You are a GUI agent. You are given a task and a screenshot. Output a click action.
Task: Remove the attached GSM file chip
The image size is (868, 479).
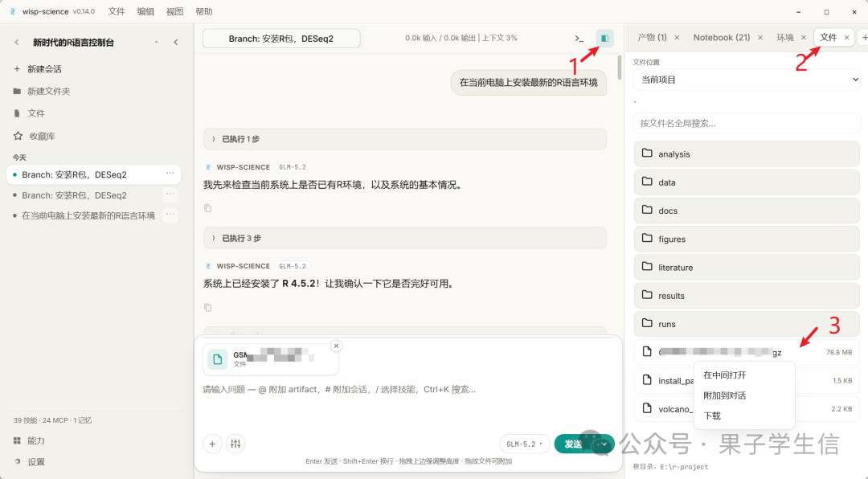click(x=336, y=346)
